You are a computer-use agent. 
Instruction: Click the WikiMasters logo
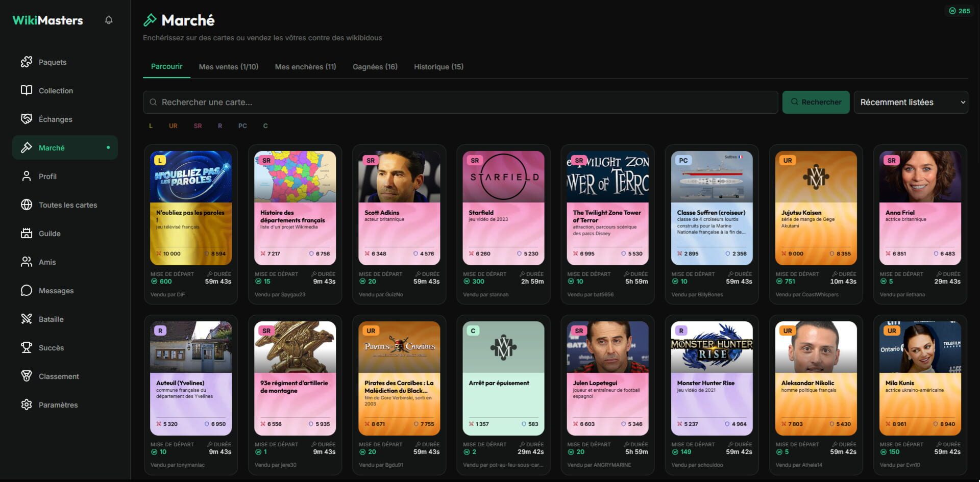[47, 20]
